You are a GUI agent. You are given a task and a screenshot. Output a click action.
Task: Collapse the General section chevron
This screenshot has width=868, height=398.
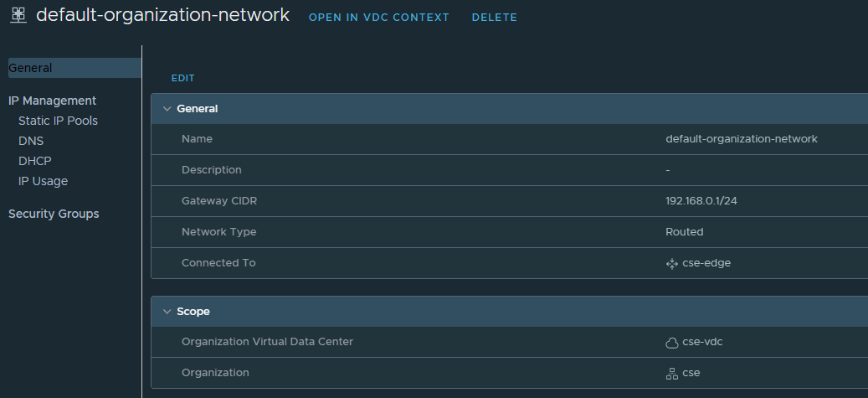(167, 109)
